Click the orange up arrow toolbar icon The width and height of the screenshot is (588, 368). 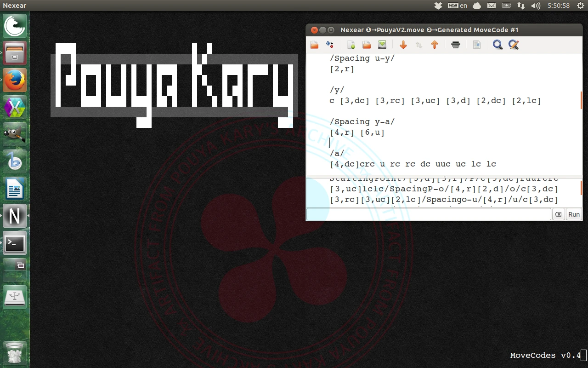pyautogui.click(x=435, y=45)
